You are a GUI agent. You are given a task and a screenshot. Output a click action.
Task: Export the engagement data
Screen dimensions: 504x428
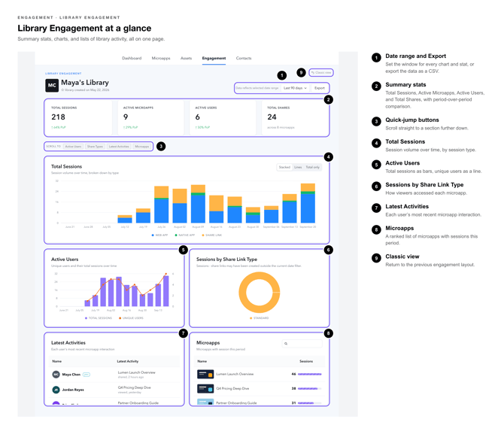coord(320,88)
